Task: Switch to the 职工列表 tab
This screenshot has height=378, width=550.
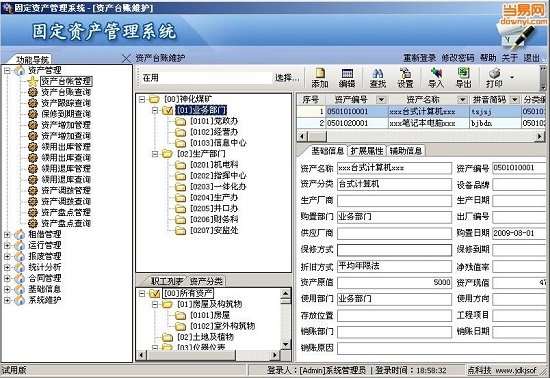Action: point(167,281)
